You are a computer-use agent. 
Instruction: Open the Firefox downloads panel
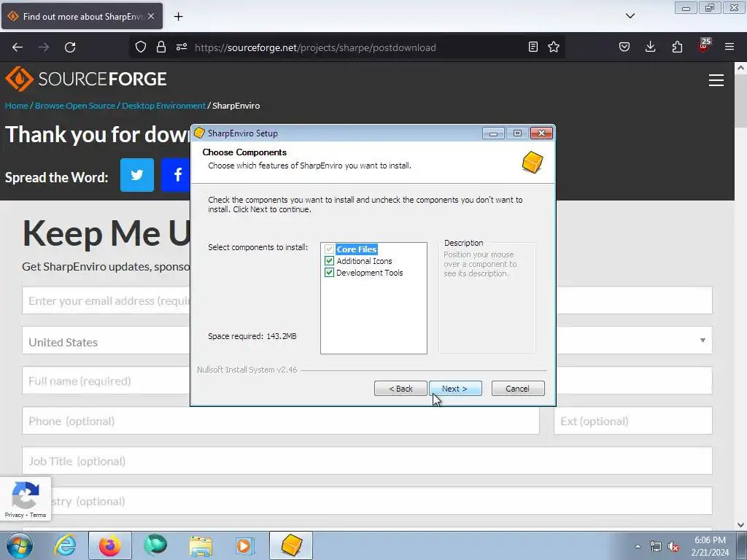[650, 47]
